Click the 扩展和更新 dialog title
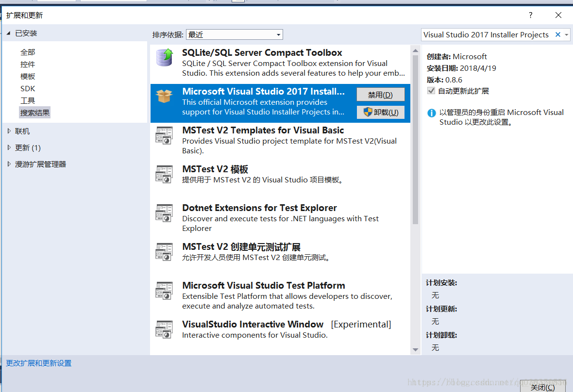Screen dimensions: 573x392 click(24, 16)
